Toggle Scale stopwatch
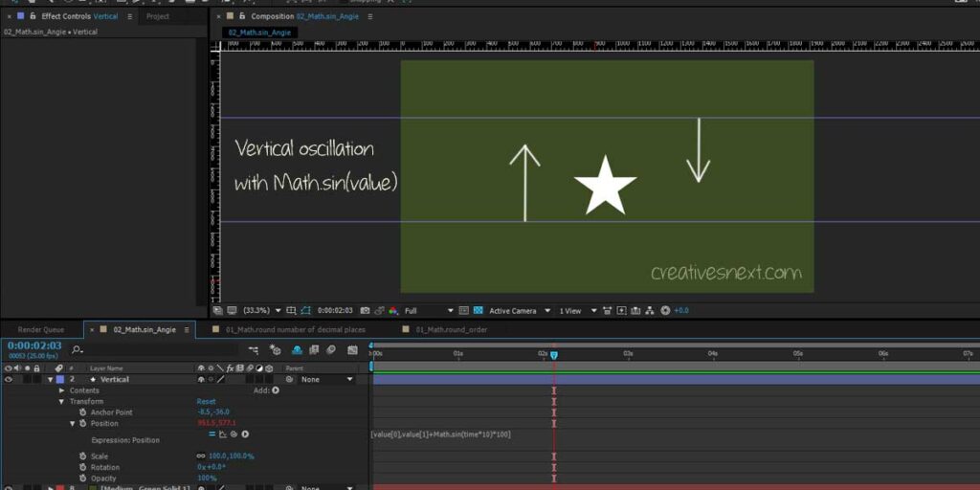Image resolution: width=980 pixels, height=490 pixels. [82, 457]
